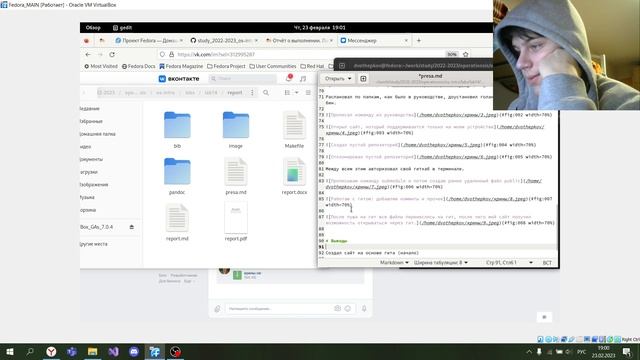Click VKontakte logo
640x360 pixels.
[x=179, y=78]
